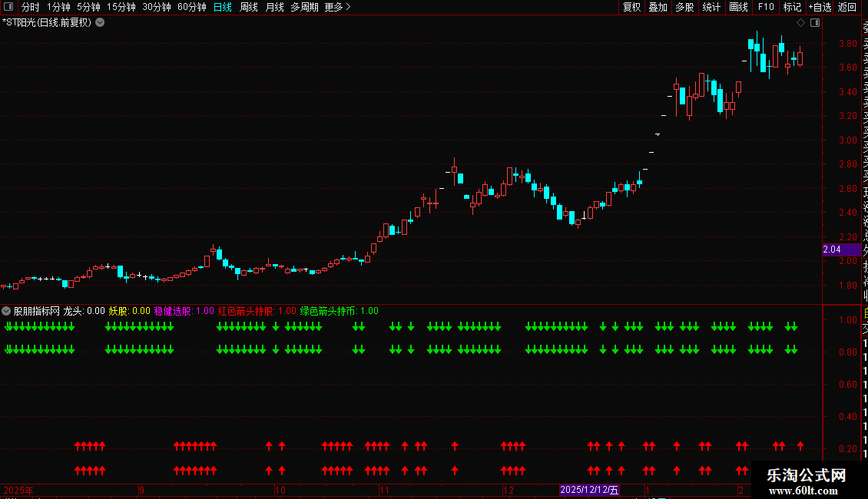The image size is (868, 499).
Task: Expand the 更多 more periods menu
Action: pos(337,7)
